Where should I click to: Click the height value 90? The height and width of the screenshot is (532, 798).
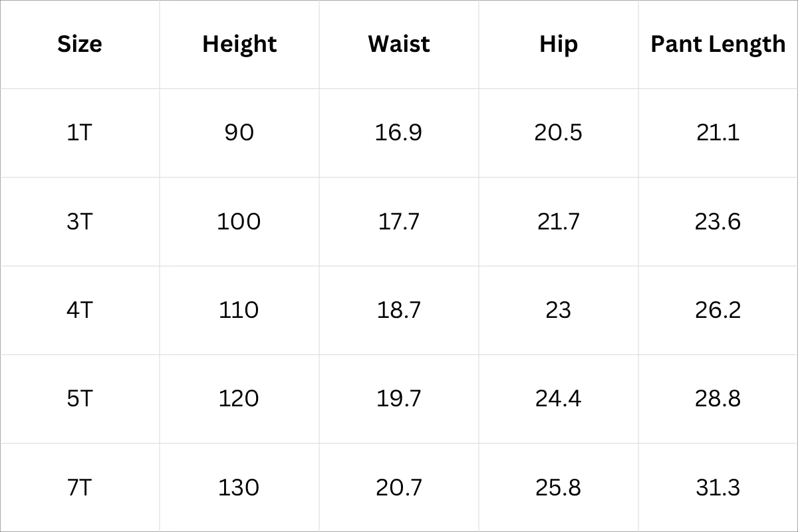click(239, 133)
